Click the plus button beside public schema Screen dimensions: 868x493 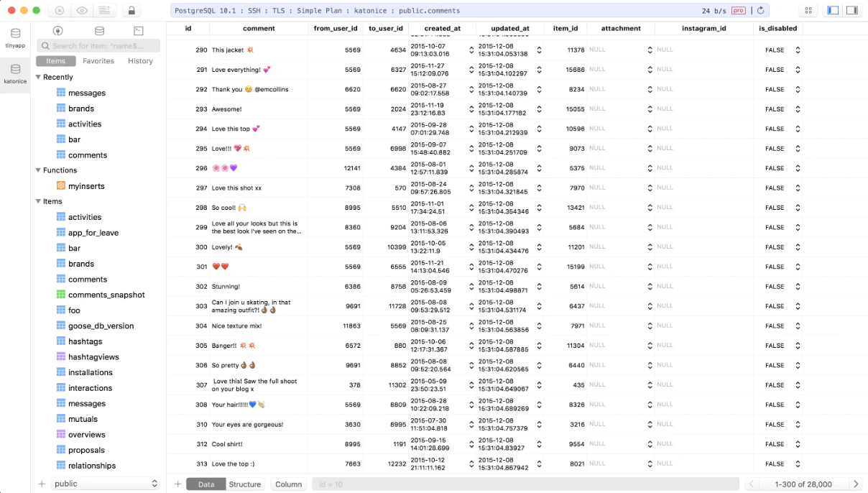[42, 484]
